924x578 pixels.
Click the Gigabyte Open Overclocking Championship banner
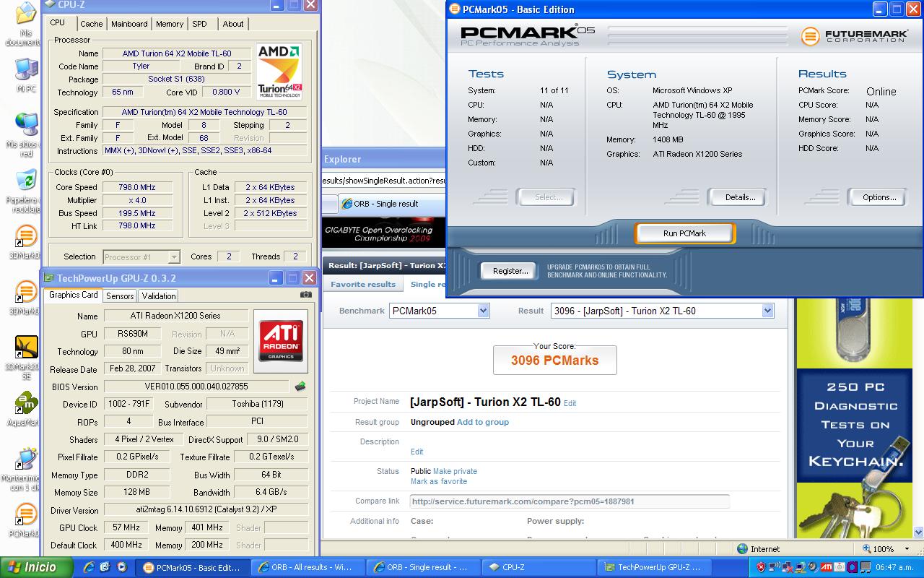point(383,233)
